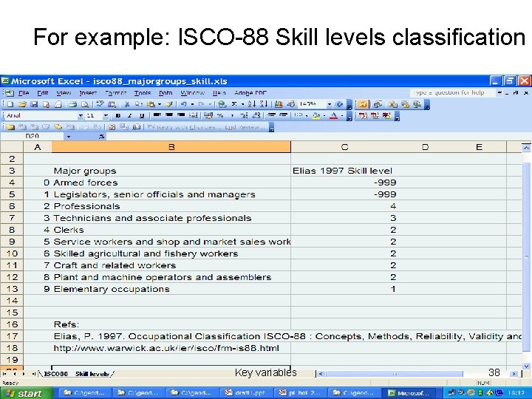Open the Chart Wizard icon
This screenshot has width=532, height=399.
click(x=279, y=104)
